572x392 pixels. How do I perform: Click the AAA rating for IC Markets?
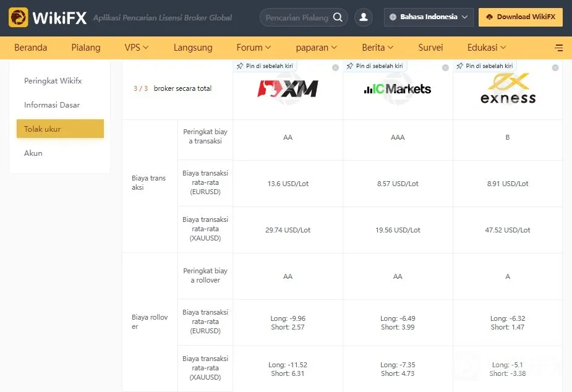click(398, 137)
